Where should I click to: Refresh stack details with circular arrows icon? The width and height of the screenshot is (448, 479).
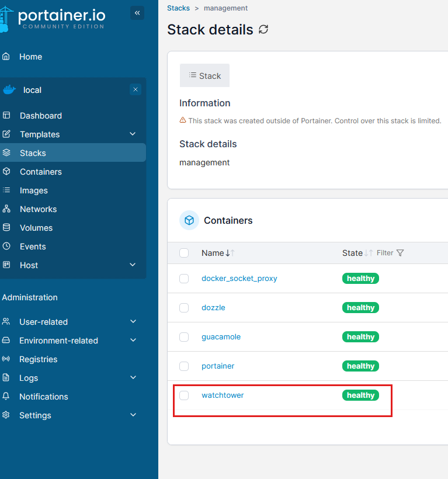pyautogui.click(x=263, y=30)
